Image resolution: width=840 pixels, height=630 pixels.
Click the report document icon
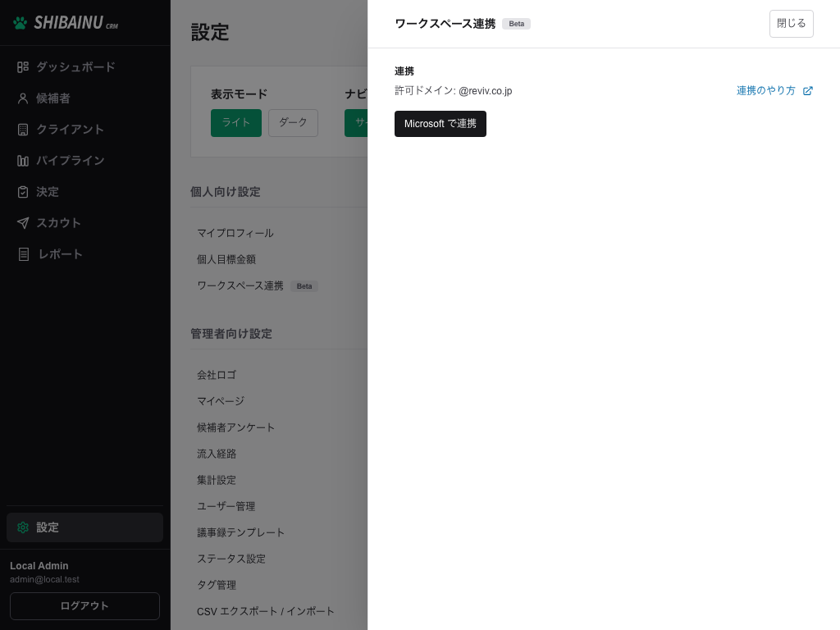point(24,254)
